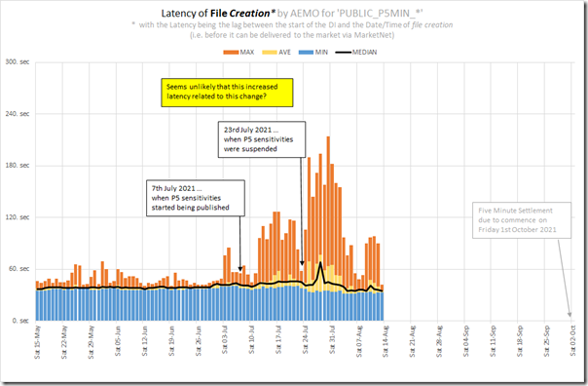Click the orange MAX legend swatch
Image resolution: width=588 pixels, height=386 pixels.
[231, 53]
